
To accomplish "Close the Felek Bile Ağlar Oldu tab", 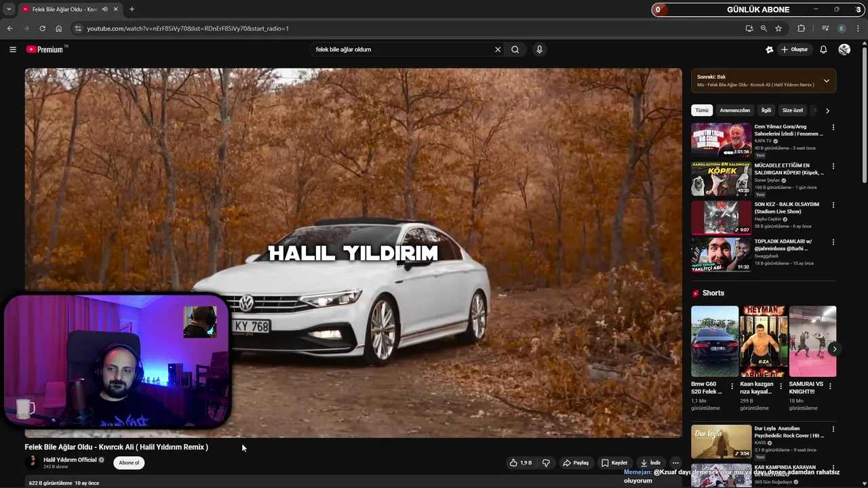I will pyautogui.click(x=115, y=9).
